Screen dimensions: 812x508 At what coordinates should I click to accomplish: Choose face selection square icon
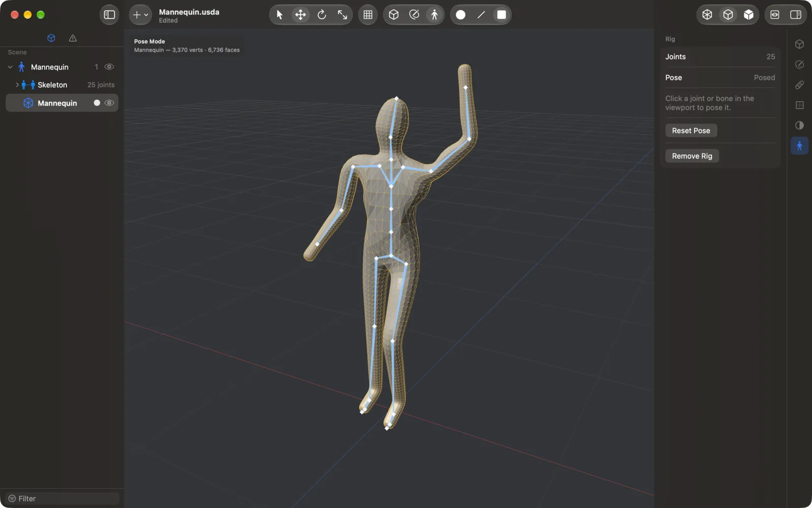501,15
